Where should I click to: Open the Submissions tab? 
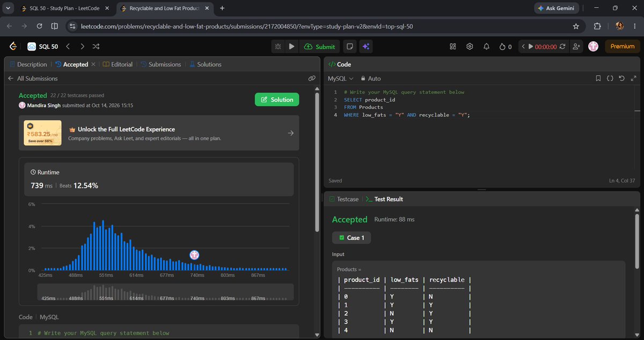click(161, 64)
